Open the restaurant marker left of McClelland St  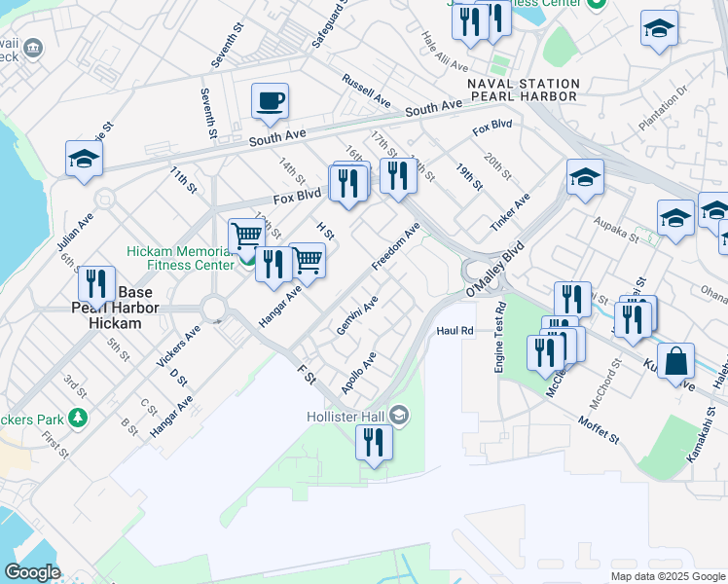pyautogui.click(x=546, y=355)
